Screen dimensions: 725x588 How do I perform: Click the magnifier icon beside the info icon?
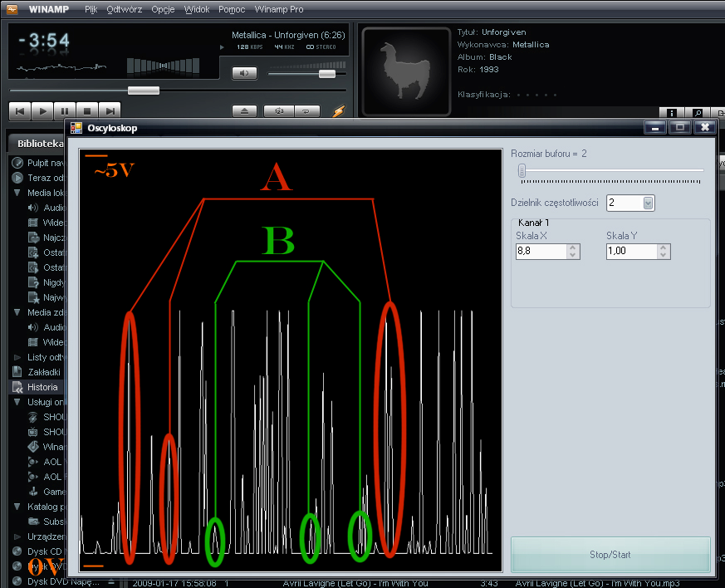click(x=698, y=112)
